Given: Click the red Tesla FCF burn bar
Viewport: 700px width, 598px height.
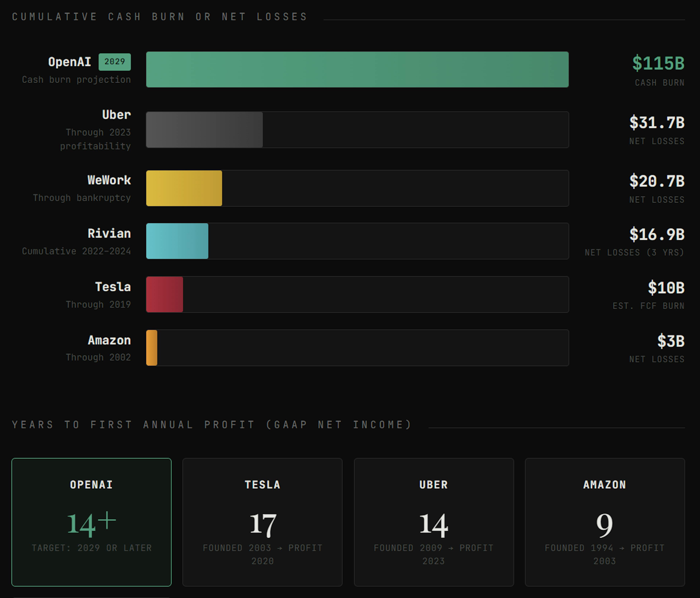Looking at the screenshot, I should [165, 294].
